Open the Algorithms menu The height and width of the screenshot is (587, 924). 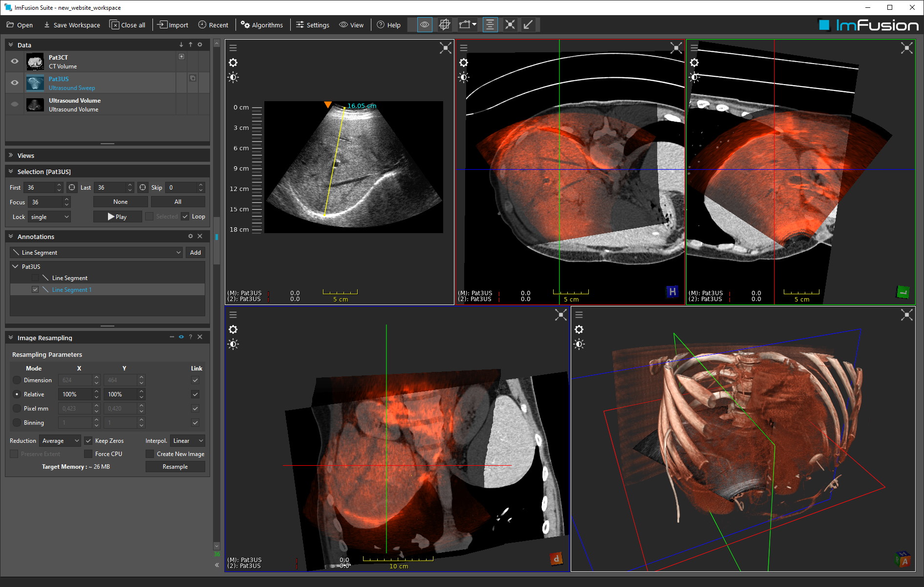pyautogui.click(x=262, y=25)
